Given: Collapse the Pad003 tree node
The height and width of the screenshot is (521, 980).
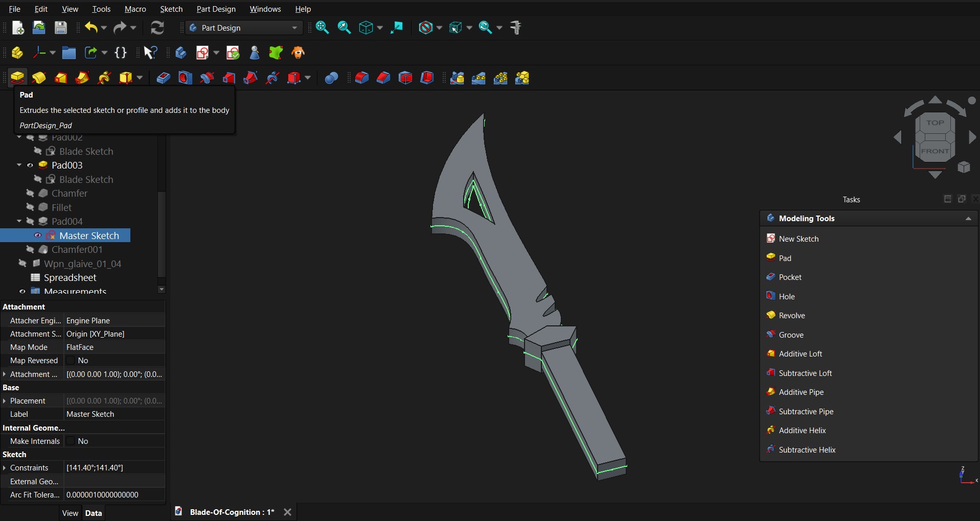Looking at the screenshot, I should click(19, 165).
